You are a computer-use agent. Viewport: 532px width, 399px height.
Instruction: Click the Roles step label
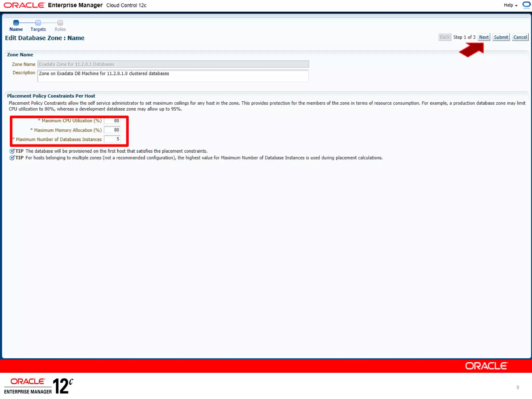(x=60, y=29)
